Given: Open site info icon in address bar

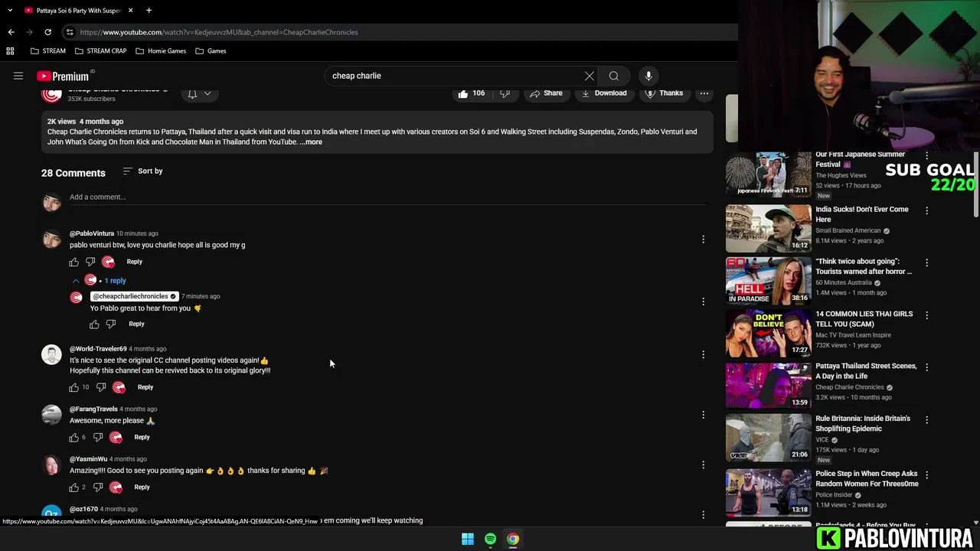Looking at the screenshot, I should (x=70, y=32).
